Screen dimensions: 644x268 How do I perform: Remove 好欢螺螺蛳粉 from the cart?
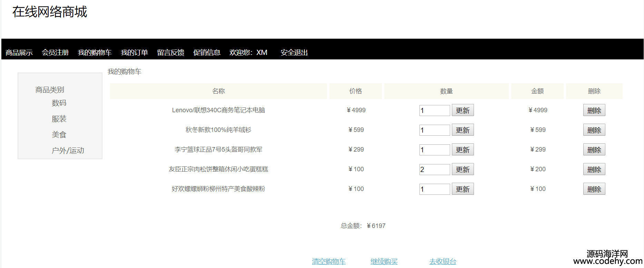[x=594, y=189]
